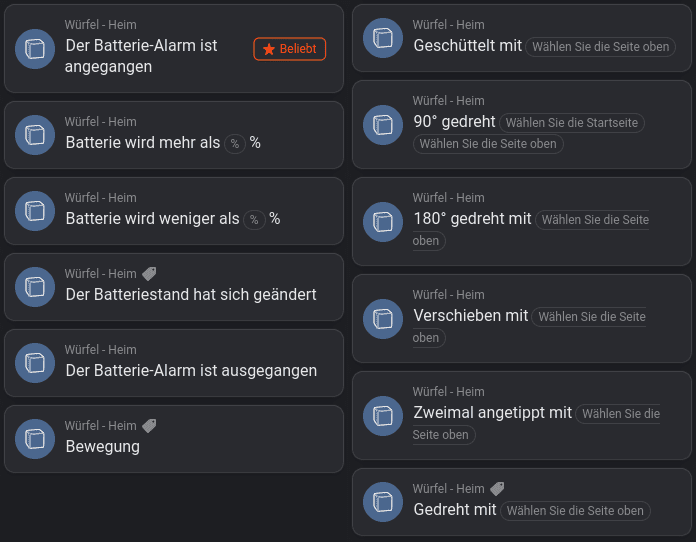Click cube icon beside 'Der Batteriestand hat sich geändert'
696x542 pixels.
click(35, 287)
